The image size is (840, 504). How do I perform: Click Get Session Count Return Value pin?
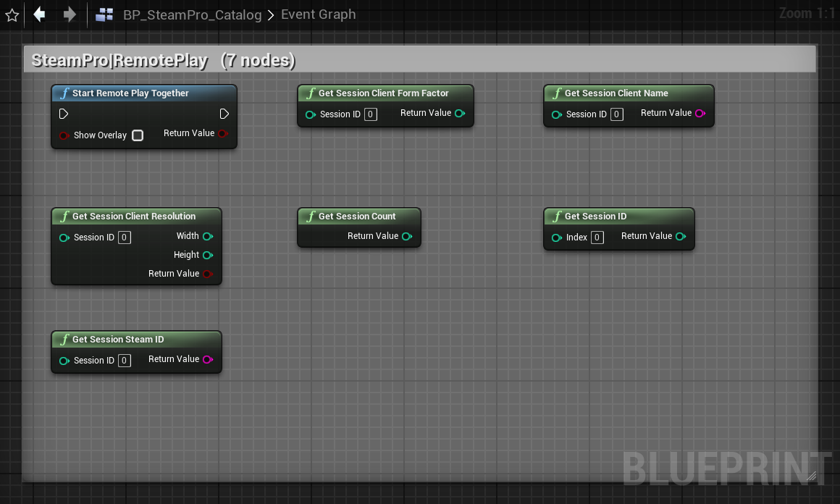point(407,236)
